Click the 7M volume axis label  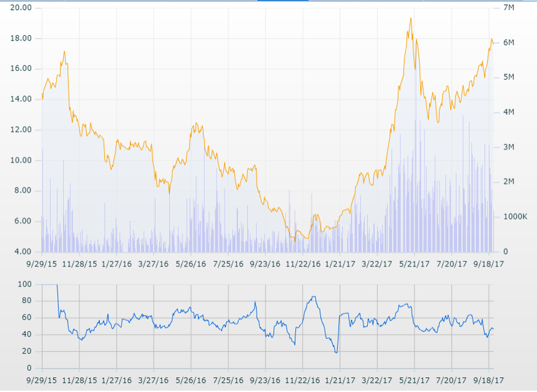[x=509, y=7]
